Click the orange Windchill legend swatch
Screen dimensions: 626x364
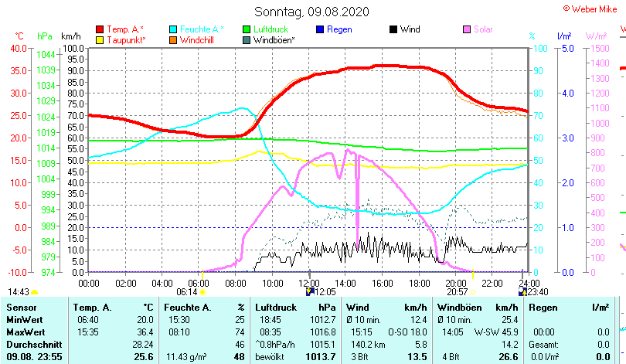click(173, 40)
